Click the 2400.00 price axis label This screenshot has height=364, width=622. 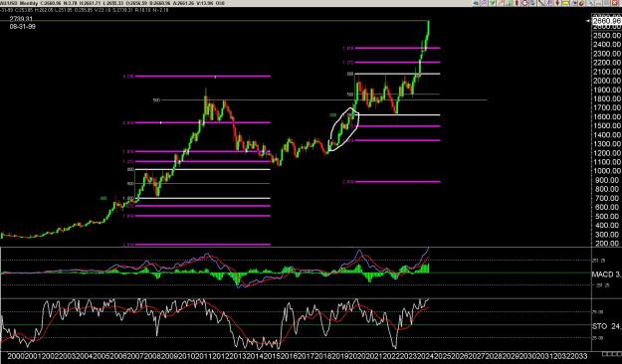click(x=607, y=45)
